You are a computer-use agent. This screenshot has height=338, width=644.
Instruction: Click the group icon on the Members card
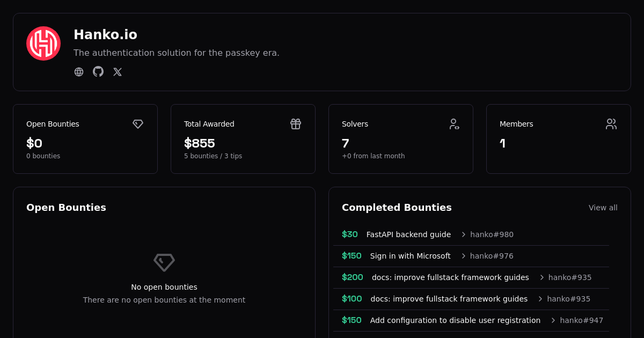point(611,124)
